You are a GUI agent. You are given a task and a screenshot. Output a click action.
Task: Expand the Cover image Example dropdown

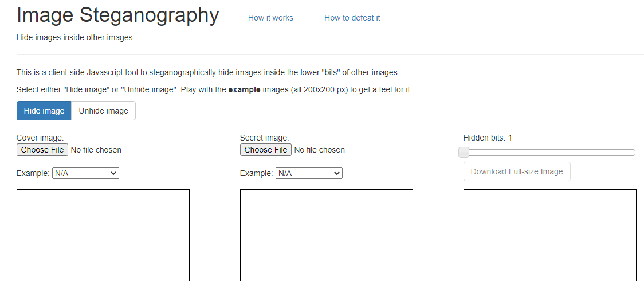[x=85, y=173]
